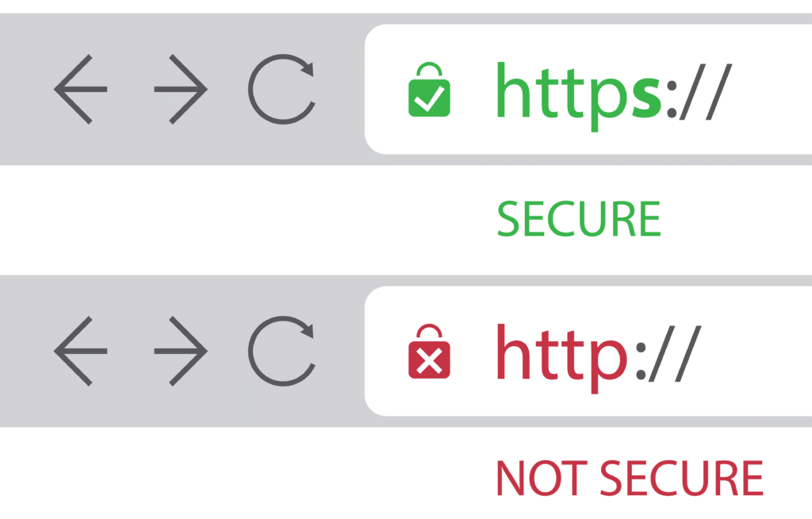Click the bold green 's' in https
Image resolution: width=812 pixels, height=519 pixels.
(x=646, y=98)
